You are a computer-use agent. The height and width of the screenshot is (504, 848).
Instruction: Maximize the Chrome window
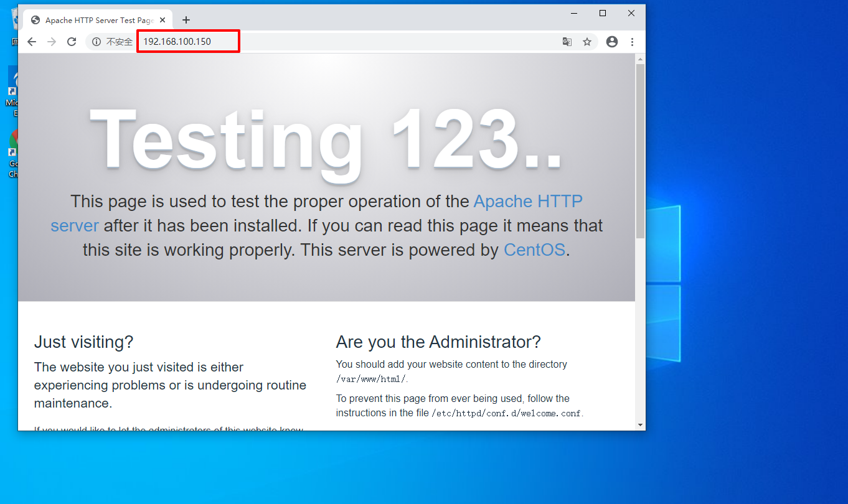(x=603, y=13)
